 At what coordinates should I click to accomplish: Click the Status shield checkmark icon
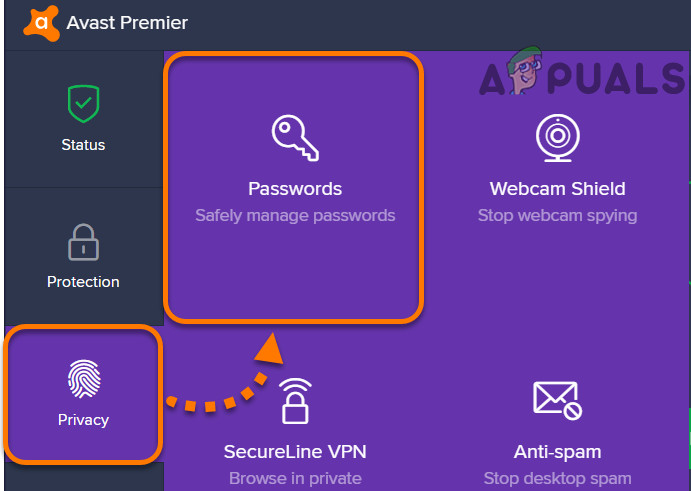(83, 103)
